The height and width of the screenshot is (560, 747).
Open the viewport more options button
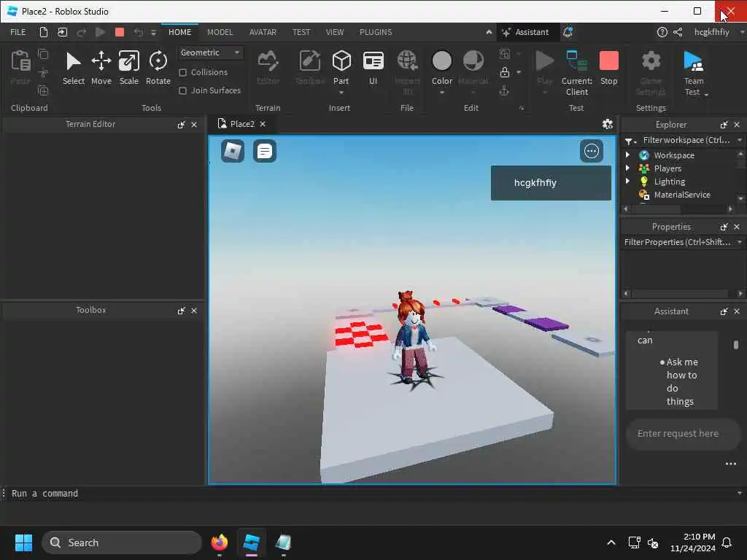(591, 151)
